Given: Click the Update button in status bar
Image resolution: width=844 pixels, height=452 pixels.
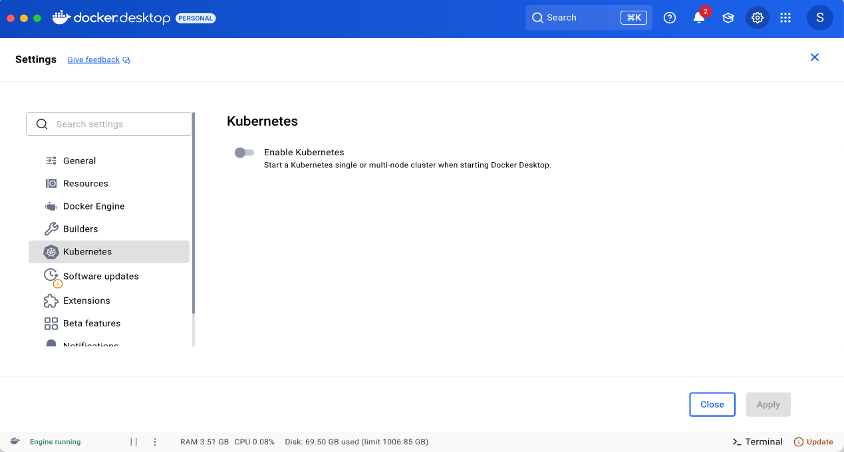Looking at the screenshot, I should point(813,442).
